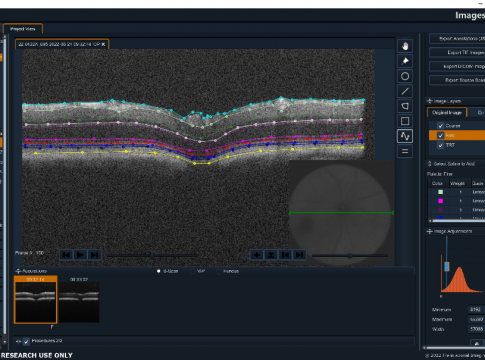Viewport: 485px width, 360px height.
Task: Play the frame sequence
Action: pyautogui.click(x=80, y=255)
